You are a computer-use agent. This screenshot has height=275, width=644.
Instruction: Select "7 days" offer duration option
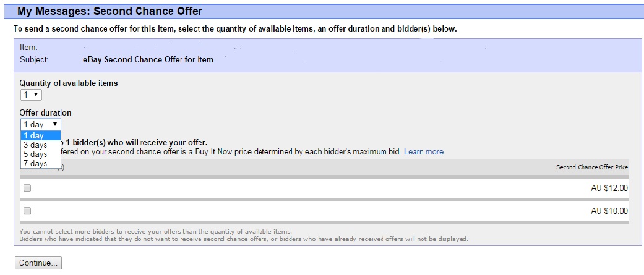coord(35,163)
